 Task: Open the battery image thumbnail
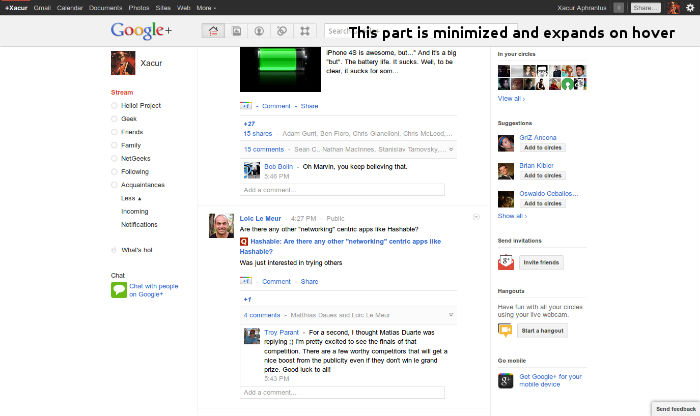[x=280, y=69]
